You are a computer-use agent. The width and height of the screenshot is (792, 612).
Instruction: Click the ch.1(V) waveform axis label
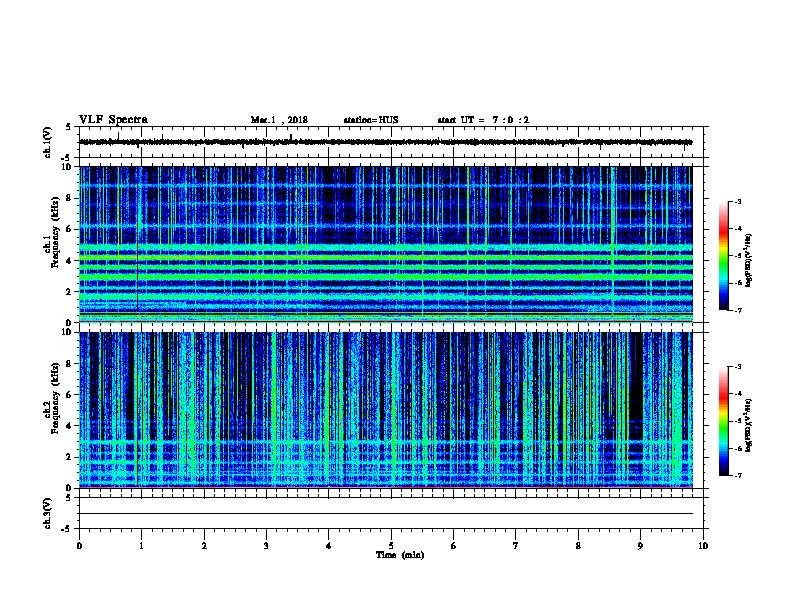pos(48,142)
